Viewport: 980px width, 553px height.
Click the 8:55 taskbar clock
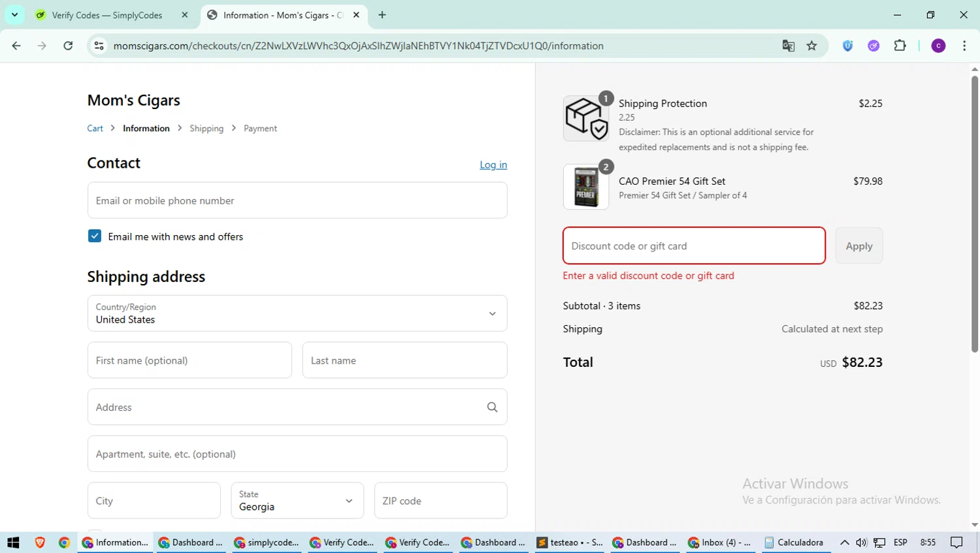[x=928, y=543]
